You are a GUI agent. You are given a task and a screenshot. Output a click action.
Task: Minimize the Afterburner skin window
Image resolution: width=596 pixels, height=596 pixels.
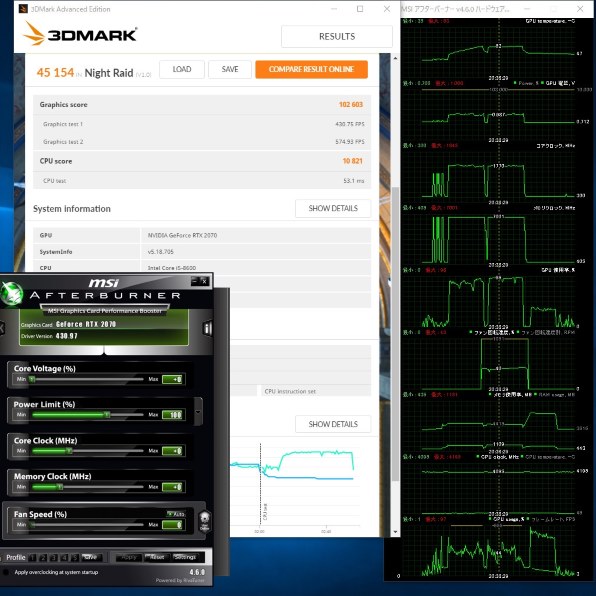[195, 281]
